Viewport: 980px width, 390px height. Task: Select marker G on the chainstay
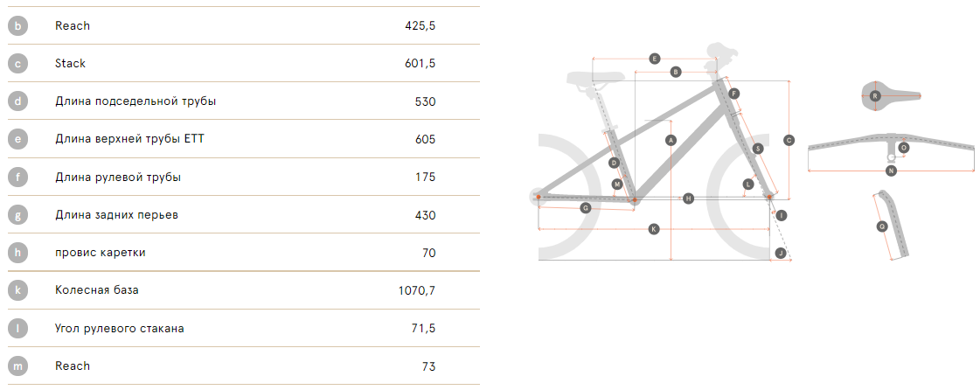point(586,208)
